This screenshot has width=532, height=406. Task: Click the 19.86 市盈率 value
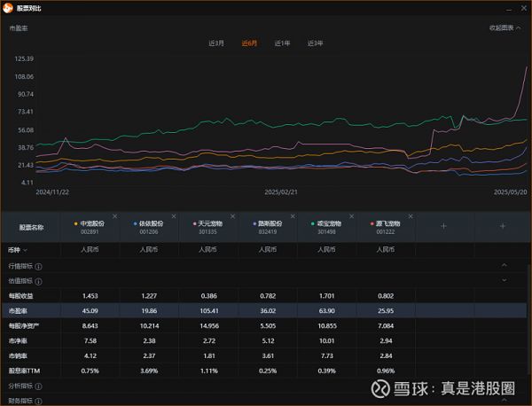pos(149,311)
